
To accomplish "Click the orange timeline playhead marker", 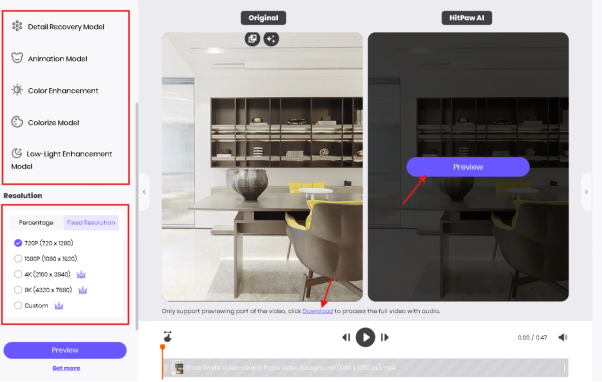I will click(x=162, y=347).
